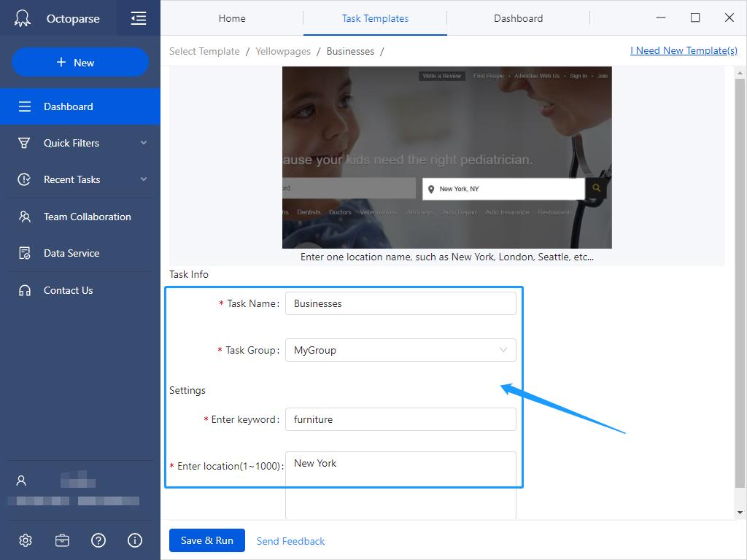Expand the Recent Tasks chevron
The image size is (747, 560).
point(144,179)
